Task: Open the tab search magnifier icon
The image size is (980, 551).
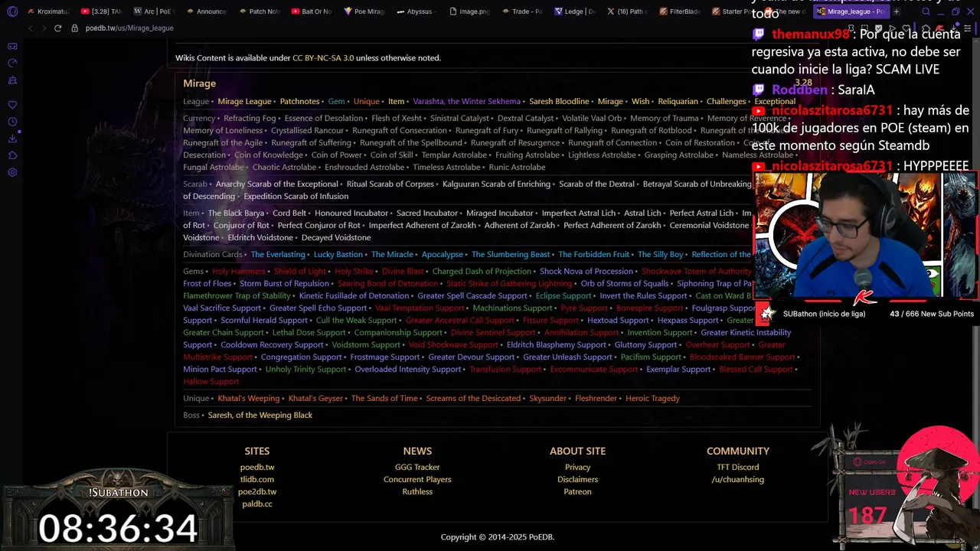Action: click(x=926, y=11)
